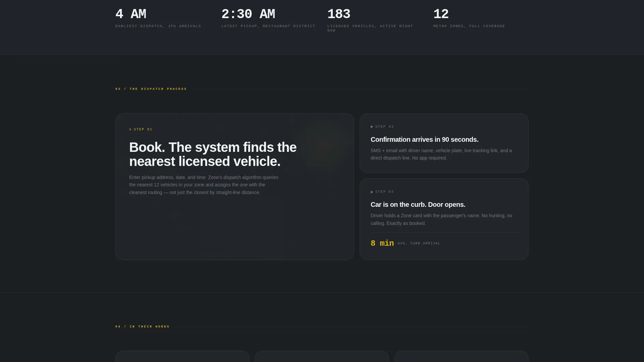This screenshot has width=644, height=362.
Task: Click the '4 AM' earliest dispatch stat
Action: (131, 14)
